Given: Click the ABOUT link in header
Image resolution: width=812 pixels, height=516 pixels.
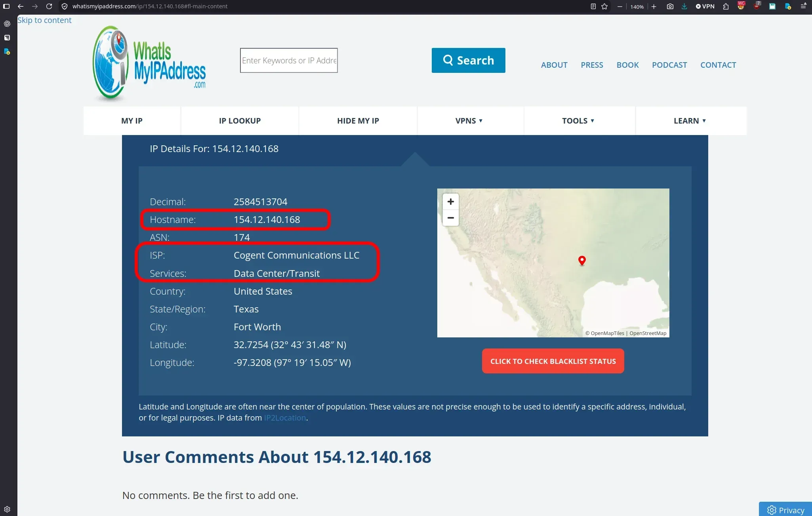Looking at the screenshot, I should 554,65.
